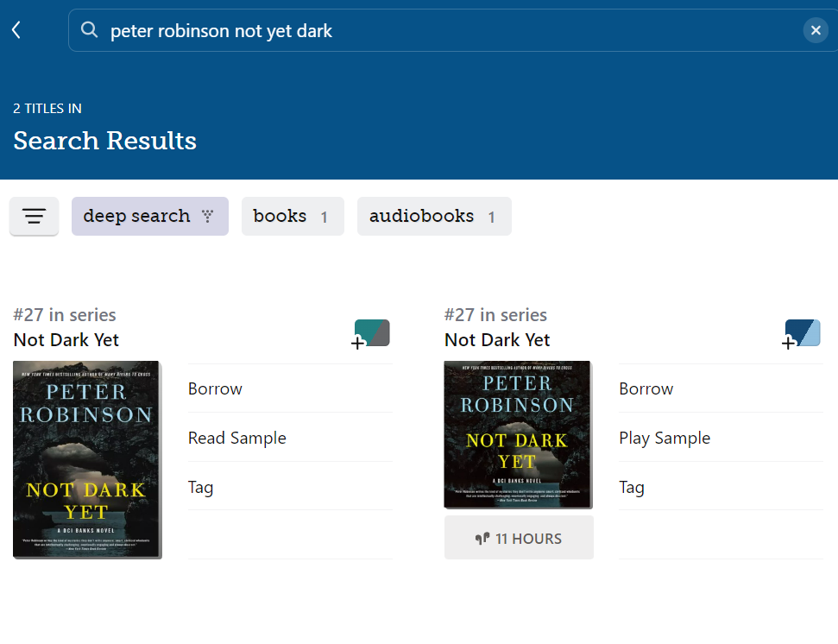The height and width of the screenshot is (644, 838).
Task: Clear the search field text
Action: coord(816,30)
